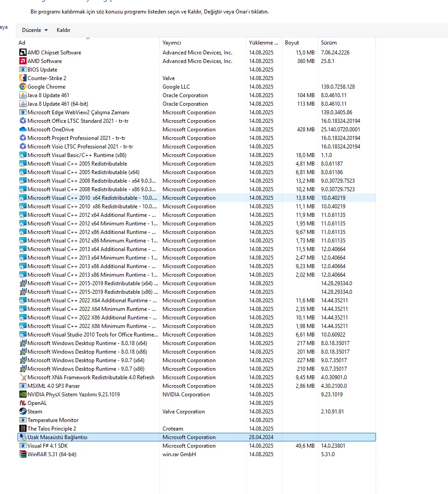Click the Temperature Monitor icon

[23, 420]
